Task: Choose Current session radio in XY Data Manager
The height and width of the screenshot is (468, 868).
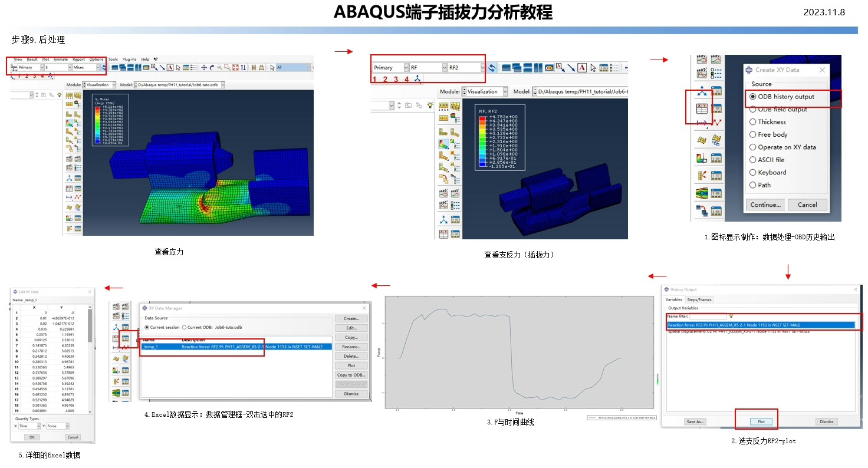Action: coord(147,327)
